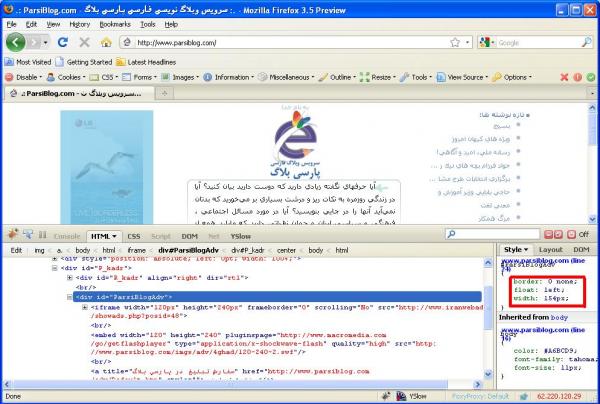Click Most Visited bookmark folder
The width and height of the screenshot is (600, 404).
point(28,62)
